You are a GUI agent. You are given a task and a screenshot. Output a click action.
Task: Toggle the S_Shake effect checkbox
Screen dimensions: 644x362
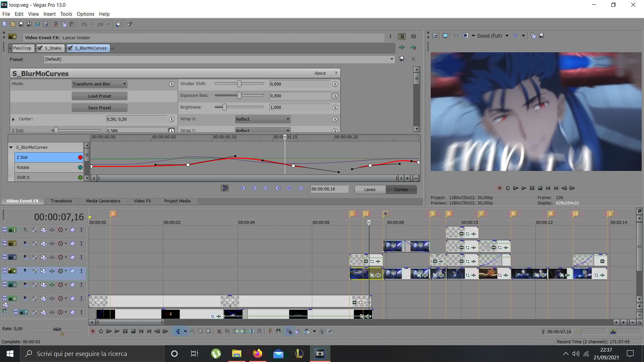pos(40,48)
